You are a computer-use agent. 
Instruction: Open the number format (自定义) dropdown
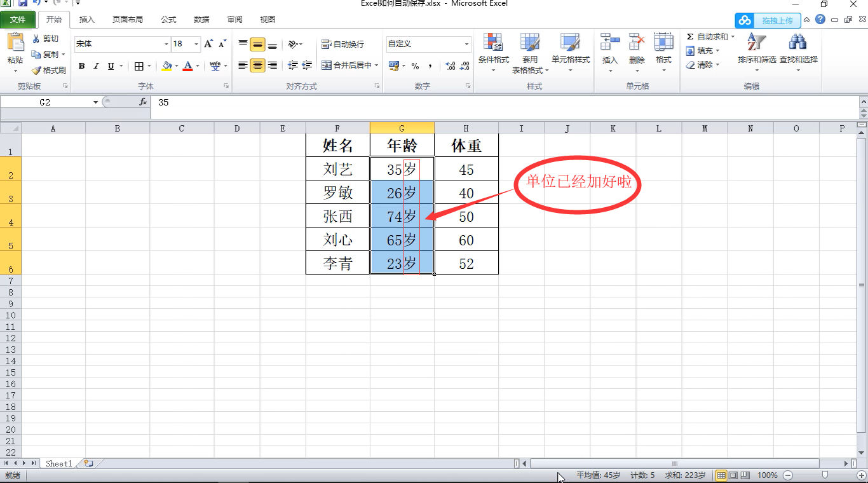point(466,44)
